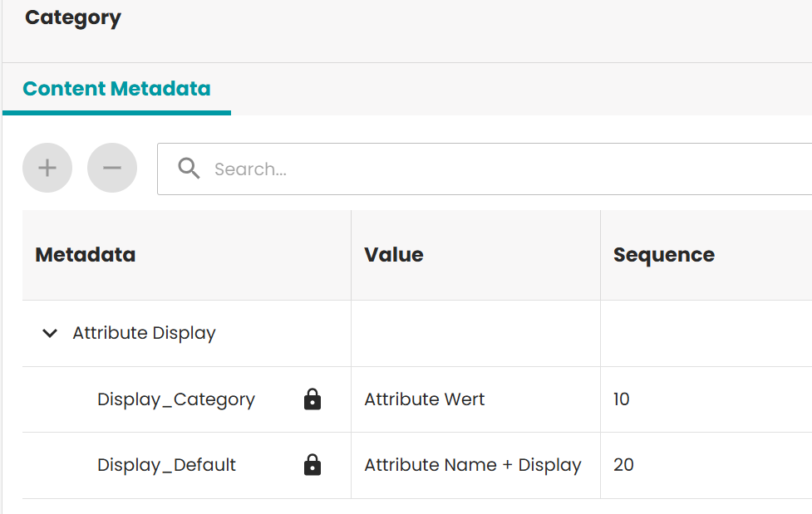Screen dimensions: 812x514
Task: Click sequence value 20 for Display_Default
Action: (x=623, y=465)
